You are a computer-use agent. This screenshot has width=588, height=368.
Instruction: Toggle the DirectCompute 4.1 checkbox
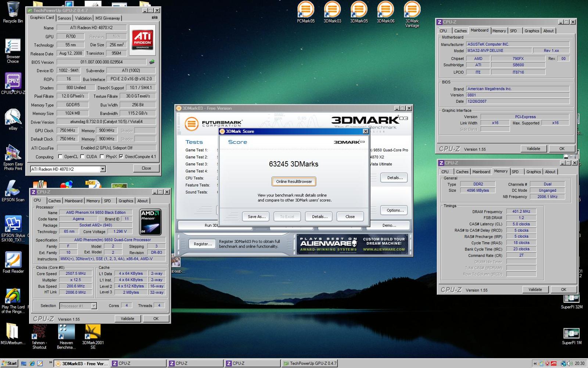(121, 157)
